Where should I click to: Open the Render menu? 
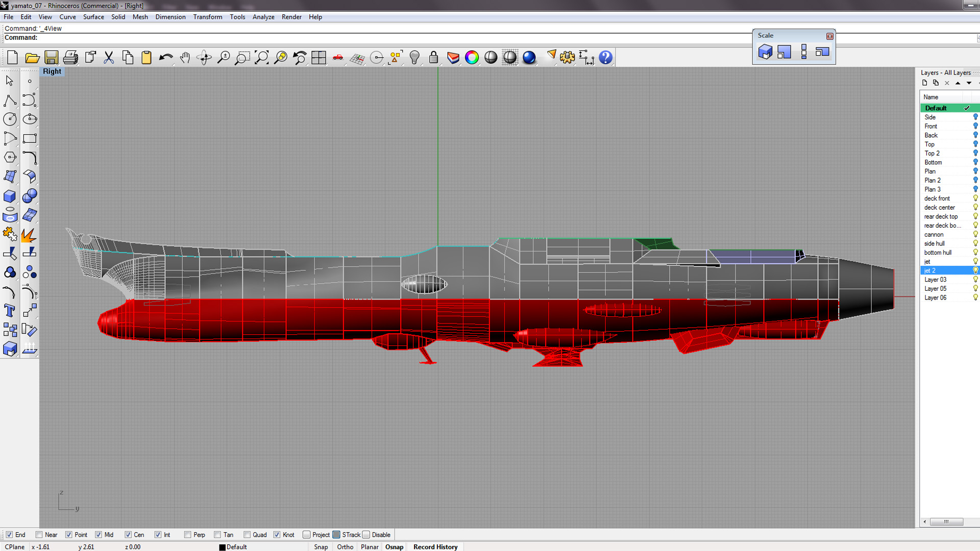pyautogui.click(x=291, y=17)
